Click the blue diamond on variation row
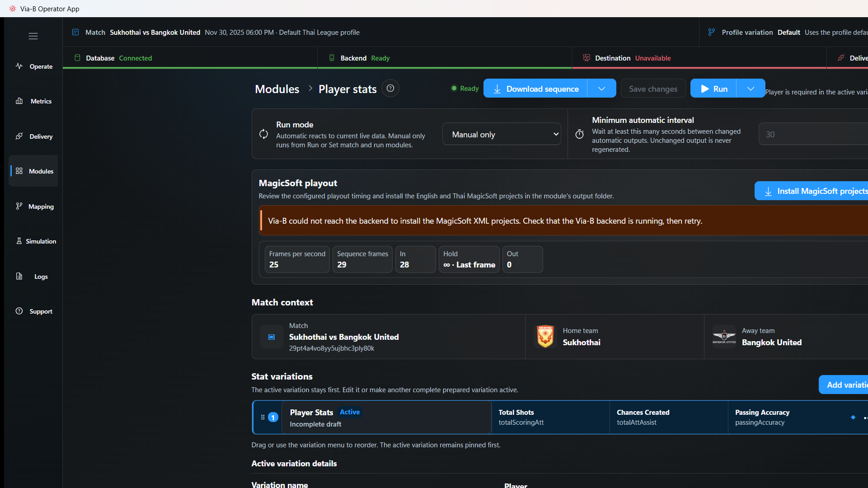 pyautogui.click(x=853, y=418)
